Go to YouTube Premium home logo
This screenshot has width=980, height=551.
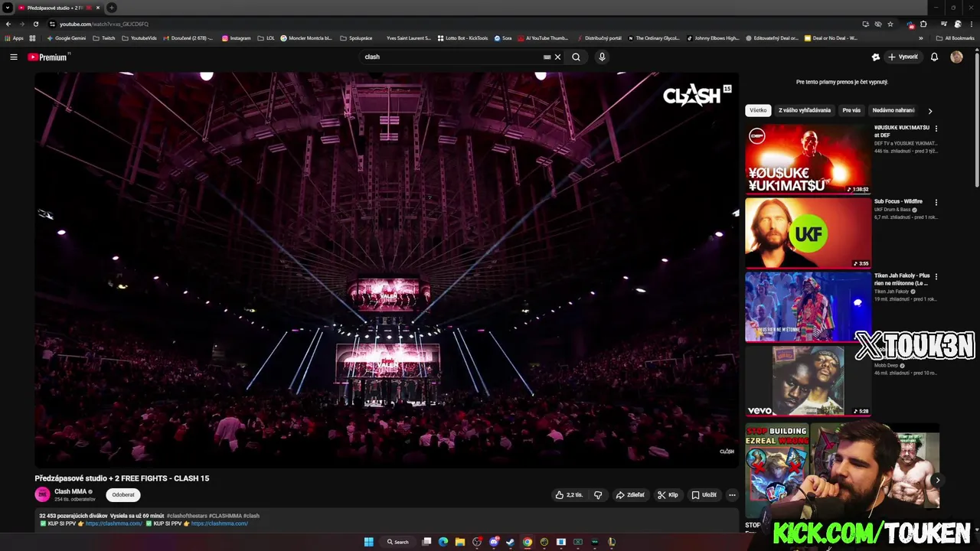(48, 57)
